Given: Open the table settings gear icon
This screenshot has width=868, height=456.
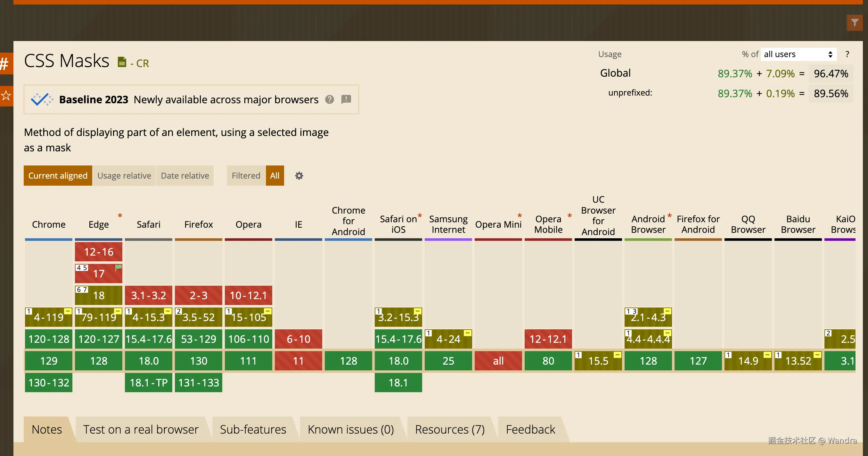Looking at the screenshot, I should tap(299, 176).
